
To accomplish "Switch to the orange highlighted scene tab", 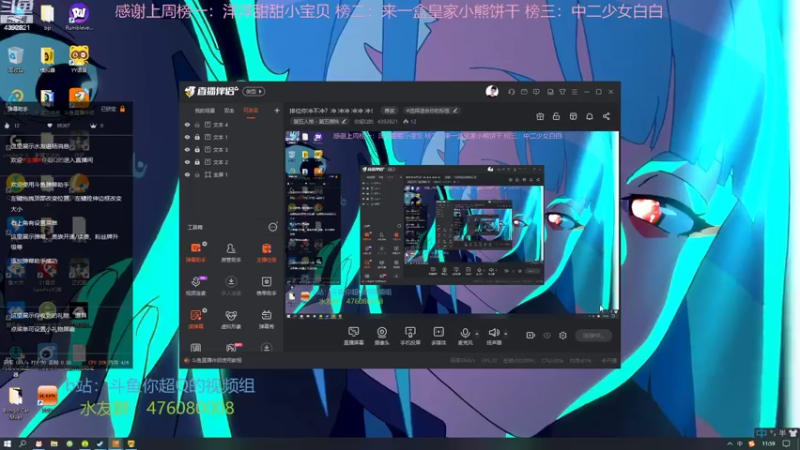I will 251,111.
